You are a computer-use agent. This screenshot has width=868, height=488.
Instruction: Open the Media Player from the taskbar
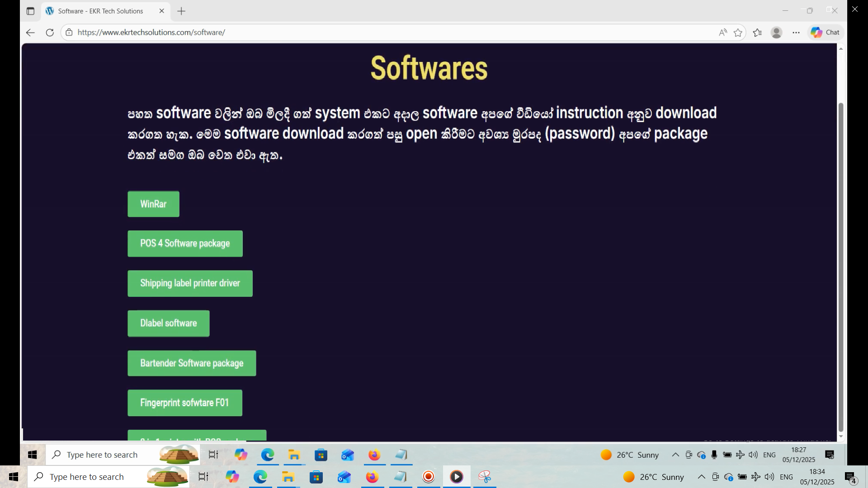coord(457,477)
